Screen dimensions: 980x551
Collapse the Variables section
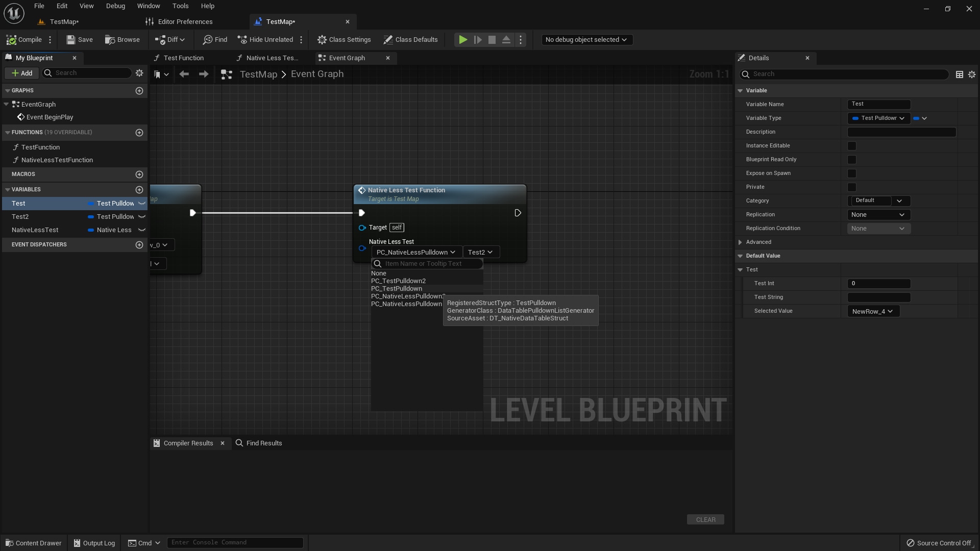tap(7, 189)
